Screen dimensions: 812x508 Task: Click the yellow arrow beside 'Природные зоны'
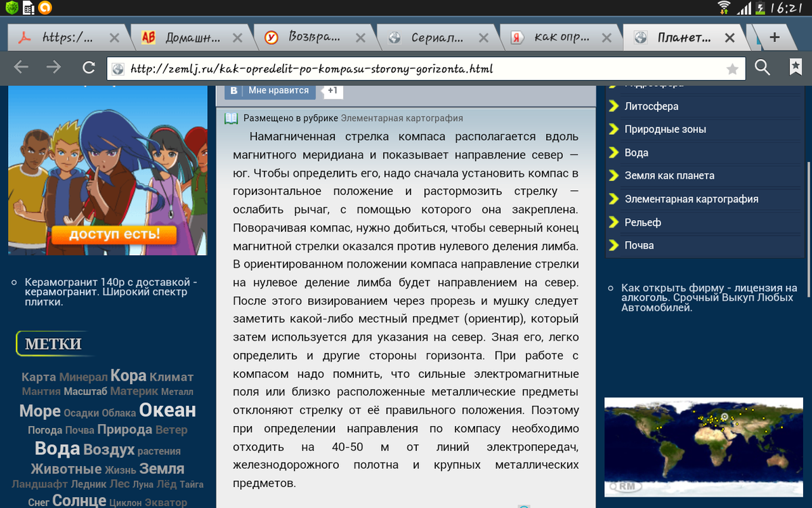point(614,129)
